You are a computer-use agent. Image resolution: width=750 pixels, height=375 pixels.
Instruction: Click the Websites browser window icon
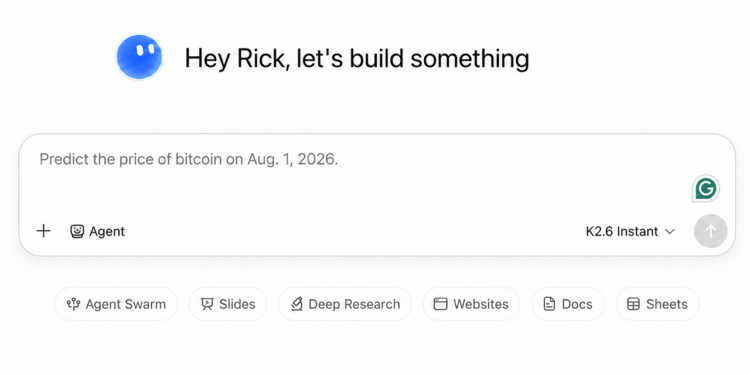[x=440, y=304]
